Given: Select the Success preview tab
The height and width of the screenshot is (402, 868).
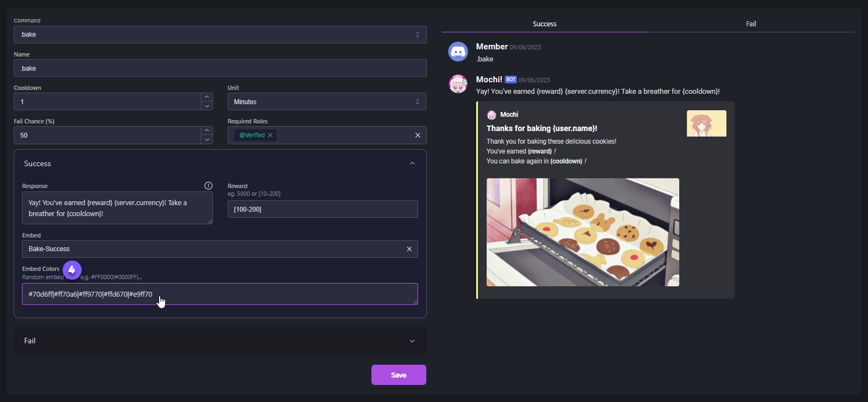Looking at the screenshot, I should click(544, 24).
